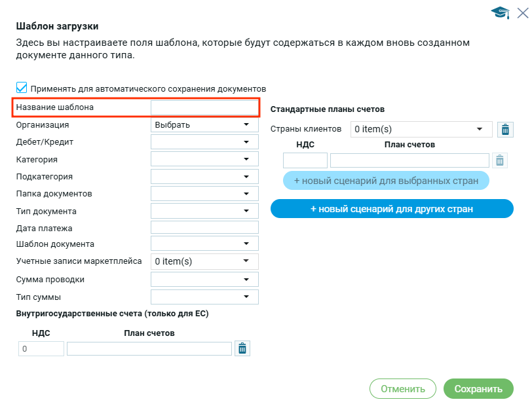Screen dimensions: 532x406
Task: Click НДС field under Стандартные планы счетов
Action: pyautogui.click(x=305, y=160)
